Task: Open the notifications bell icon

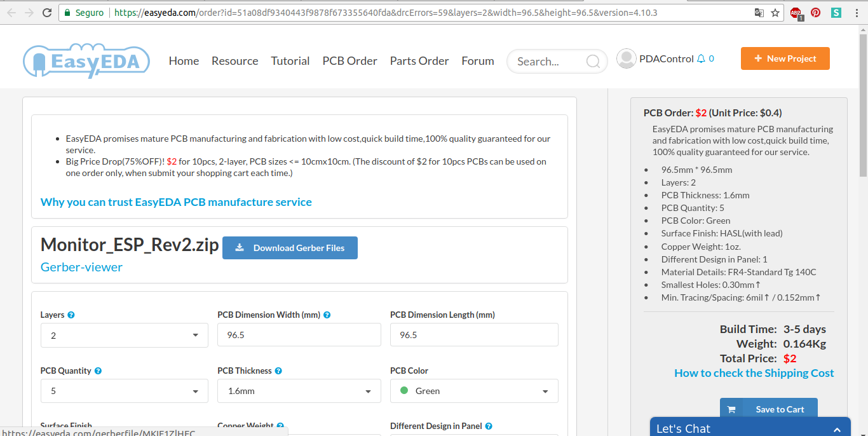Action: pos(701,58)
